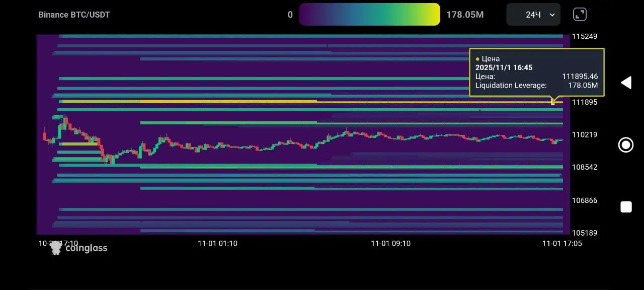Click the white marker on the yellow line
This screenshot has width=644, height=290.
[553, 103]
